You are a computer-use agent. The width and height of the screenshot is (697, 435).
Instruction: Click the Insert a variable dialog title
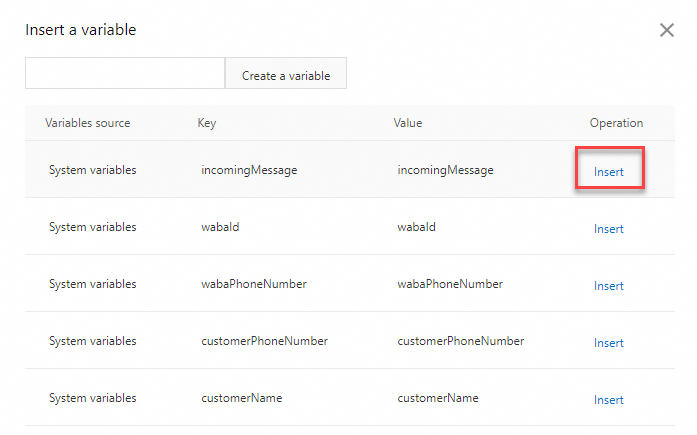click(81, 30)
